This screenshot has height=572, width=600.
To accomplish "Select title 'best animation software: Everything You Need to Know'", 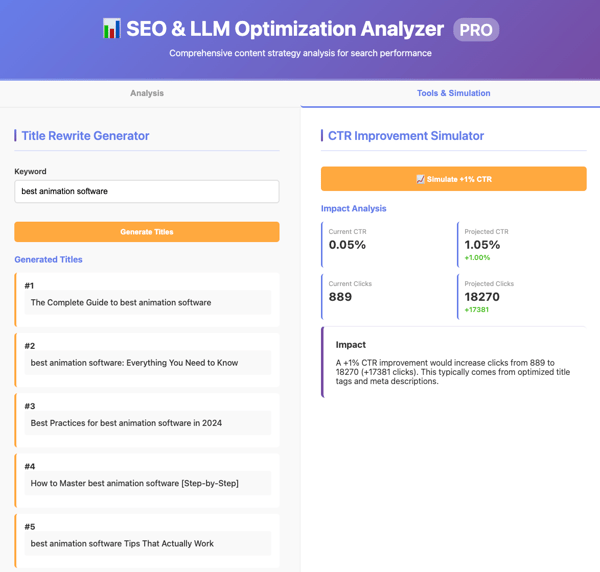I will point(148,363).
